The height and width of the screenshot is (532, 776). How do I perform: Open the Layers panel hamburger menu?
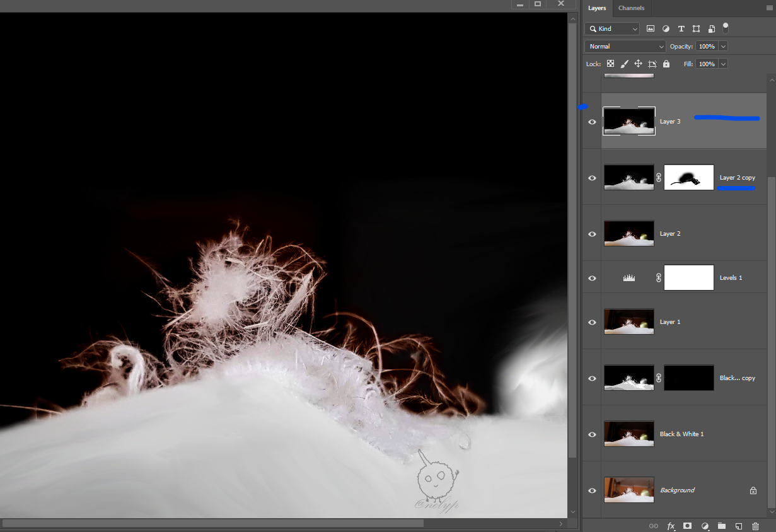pyautogui.click(x=768, y=8)
